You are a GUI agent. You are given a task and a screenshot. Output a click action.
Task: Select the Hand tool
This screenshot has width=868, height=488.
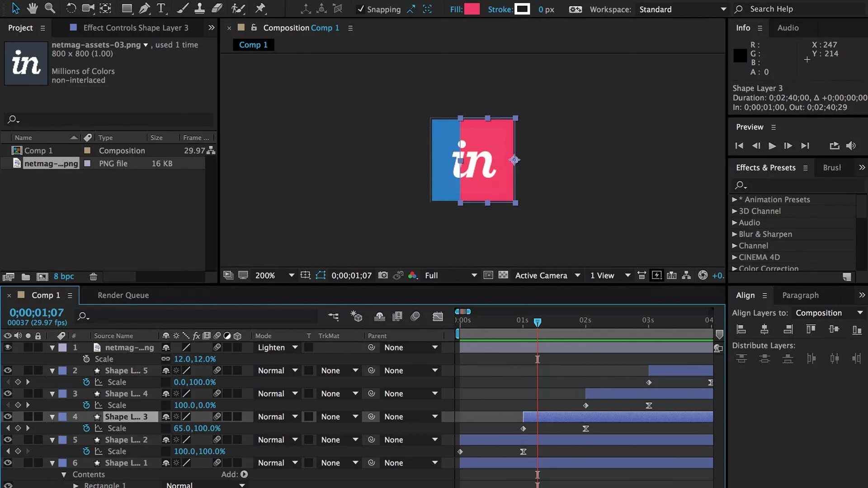[x=32, y=8]
